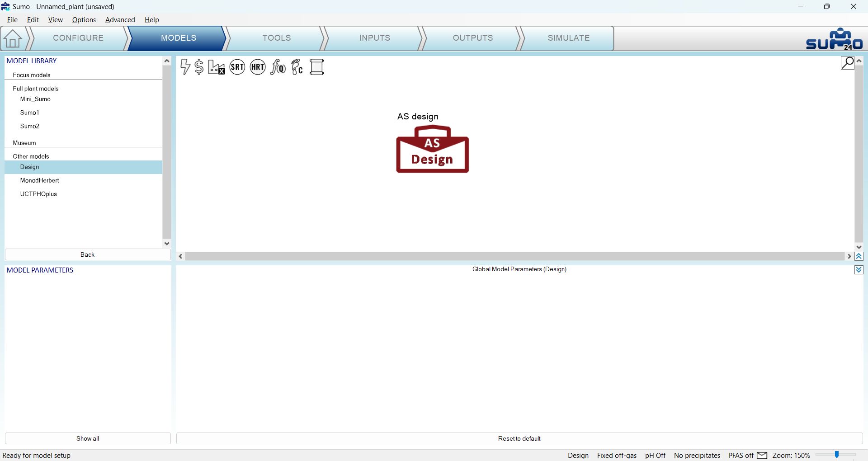Click Model Library scroll down arrow
This screenshot has width=868, height=461.
coord(166,244)
